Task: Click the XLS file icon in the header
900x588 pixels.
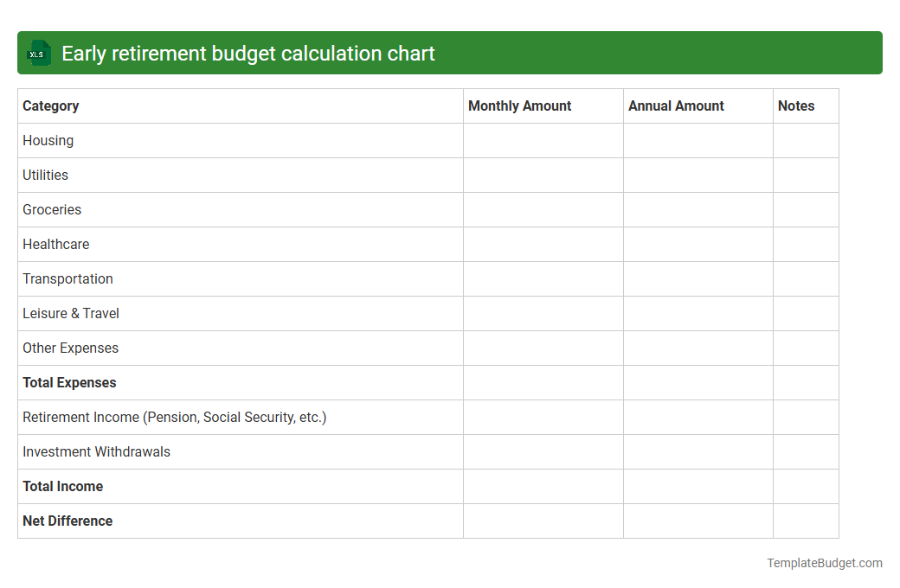Action: click(38, 53)
